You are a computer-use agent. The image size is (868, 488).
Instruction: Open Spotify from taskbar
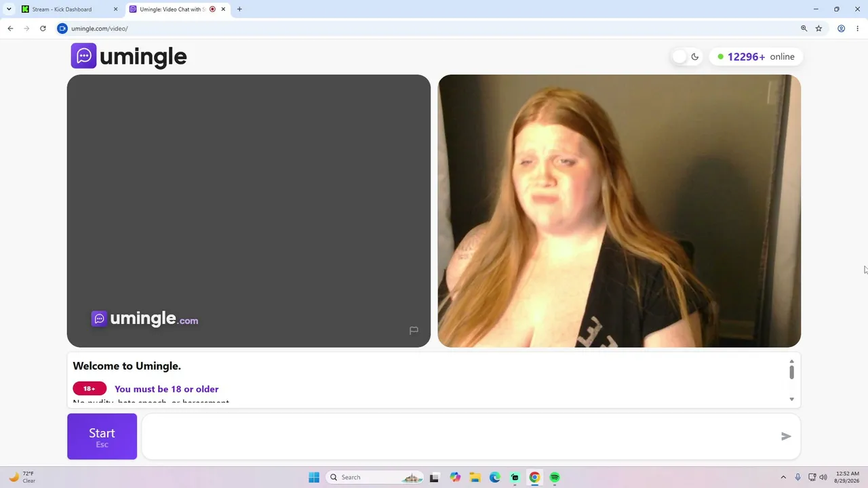pyautogui.click(x=555, y=477)
